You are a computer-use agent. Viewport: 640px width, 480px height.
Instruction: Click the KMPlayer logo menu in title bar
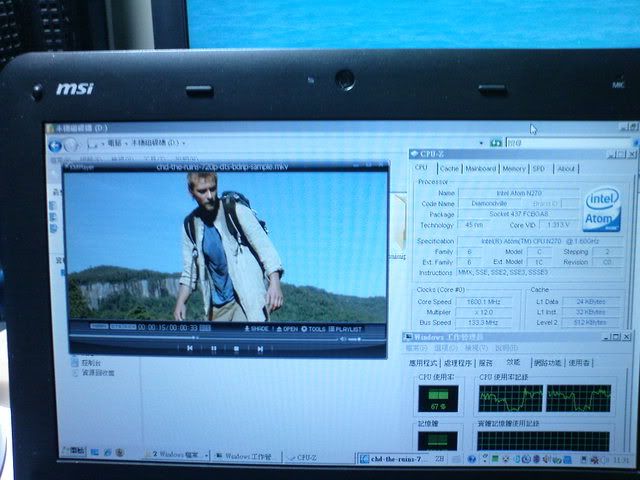[81, 167]
